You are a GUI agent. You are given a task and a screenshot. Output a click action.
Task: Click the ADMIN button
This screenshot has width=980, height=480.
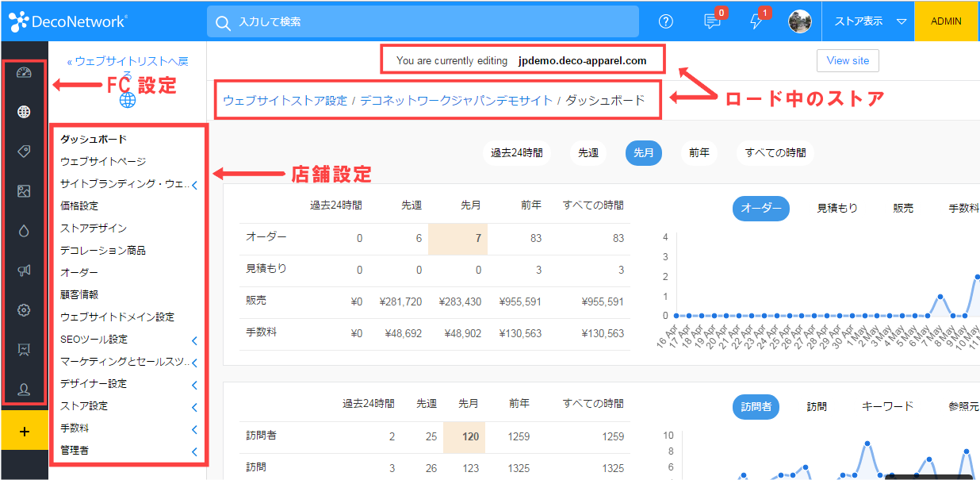(x=946, y=21)
